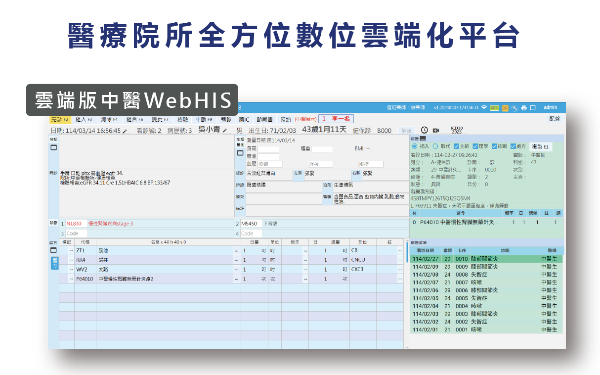Select history record dated 114/02/09

[x=486, y=267]
